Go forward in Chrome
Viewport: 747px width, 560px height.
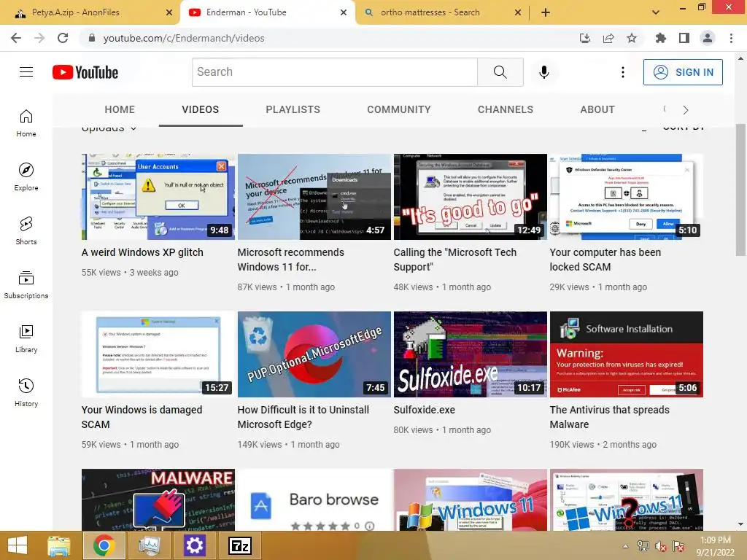coord(39,38)
